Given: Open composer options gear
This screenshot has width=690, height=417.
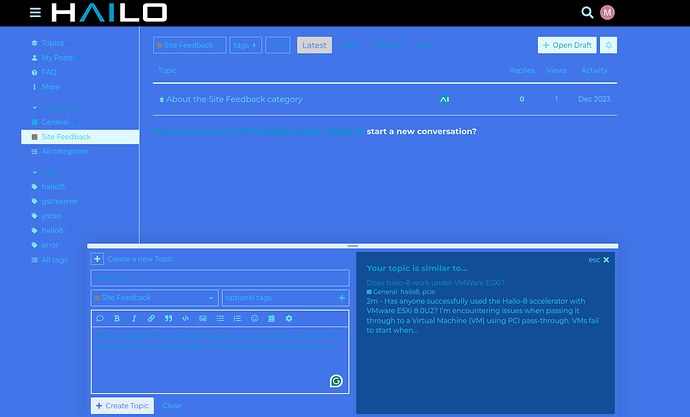Looking at the screenshot, I should coord(289,318).
